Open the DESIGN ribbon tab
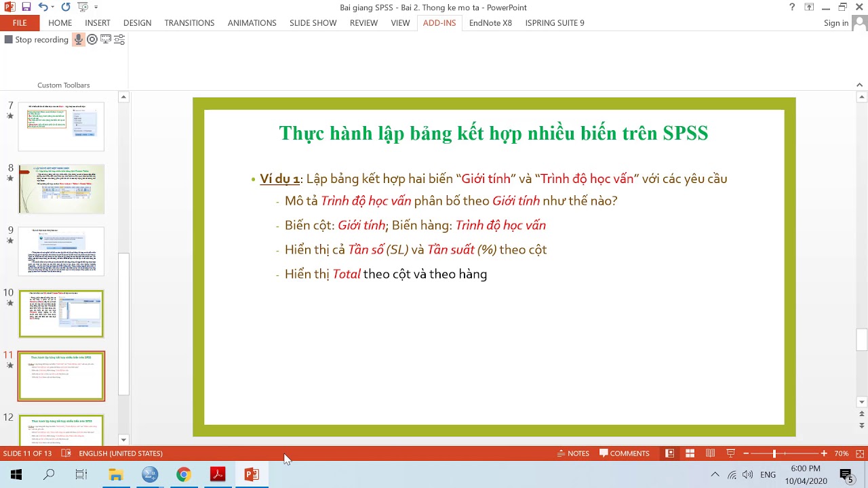The image size is (868, 488). [x=137, y=23]
